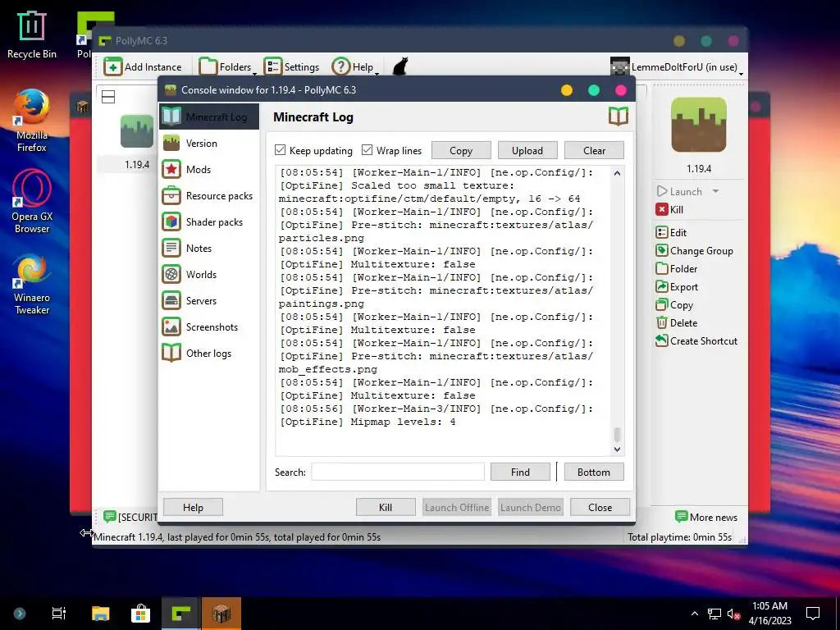Click Change Group icon
This screenshot has height=630, width=840.
(662, 250)
